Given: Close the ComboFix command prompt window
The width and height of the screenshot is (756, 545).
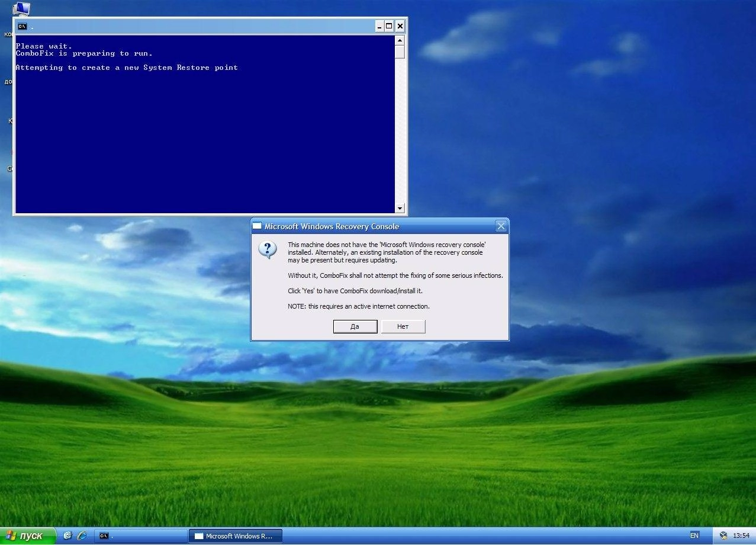Looking at the screenshot, I should (400, 26).
